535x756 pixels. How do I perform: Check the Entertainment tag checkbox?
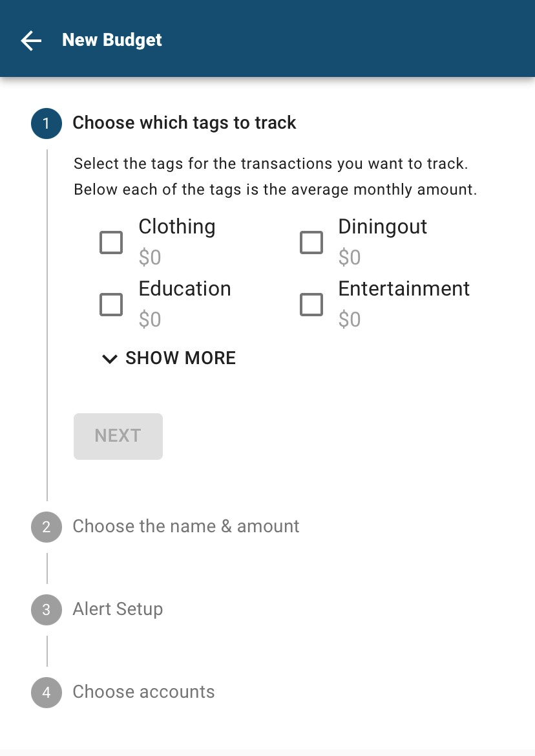click(311, 304)
